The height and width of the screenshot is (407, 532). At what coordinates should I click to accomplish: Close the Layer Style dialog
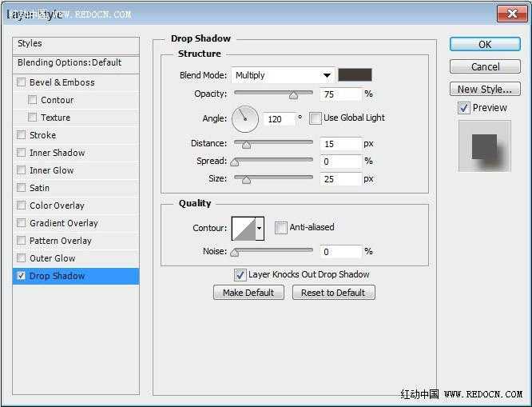(x=512, y=14)
